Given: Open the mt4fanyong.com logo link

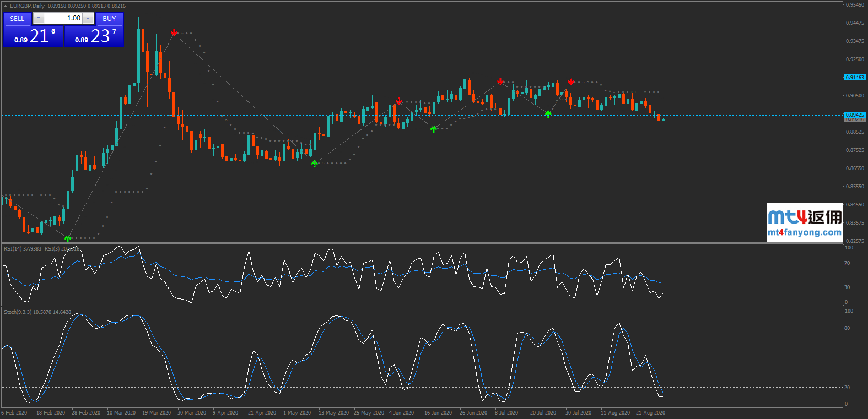Looking at the screenshot, I should 804,223.
